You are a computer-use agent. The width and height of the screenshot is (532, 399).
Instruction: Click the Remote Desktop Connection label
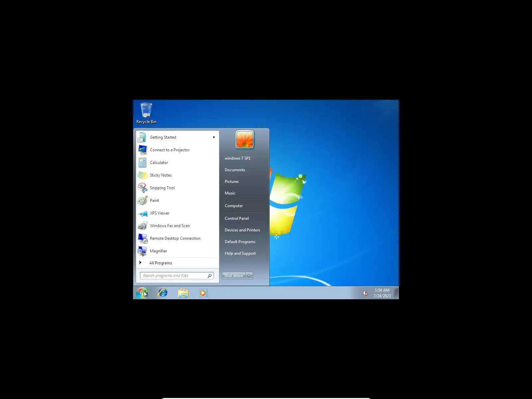click(175, 238)
